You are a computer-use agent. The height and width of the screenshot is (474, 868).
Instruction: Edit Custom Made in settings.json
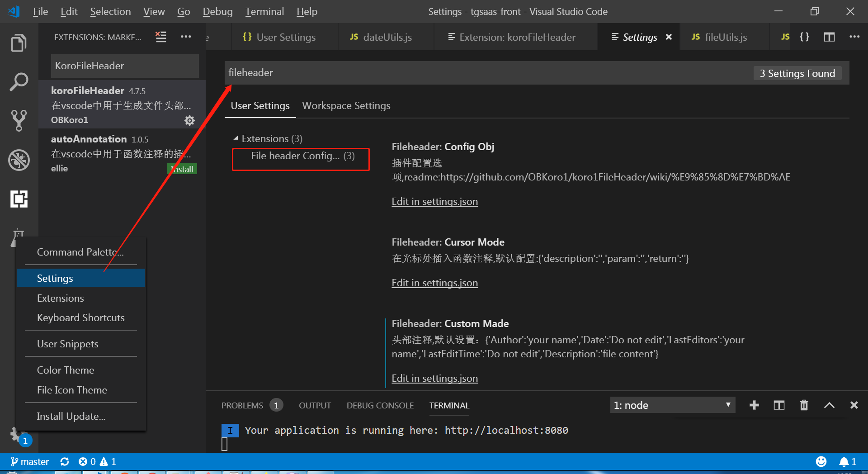coord(434,379)
